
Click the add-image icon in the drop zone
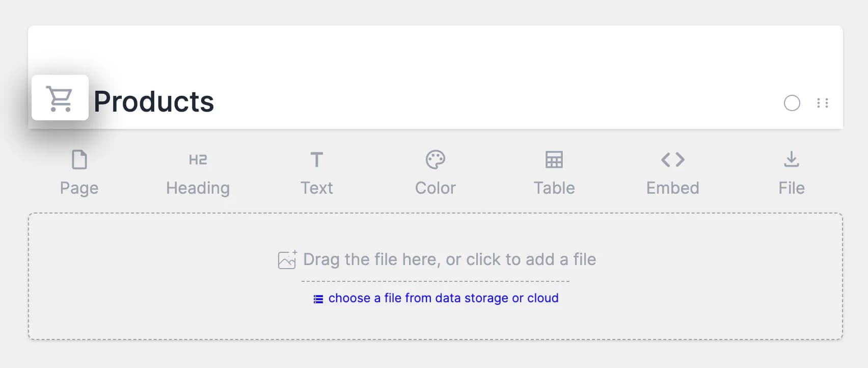click(x=287, y=259)
